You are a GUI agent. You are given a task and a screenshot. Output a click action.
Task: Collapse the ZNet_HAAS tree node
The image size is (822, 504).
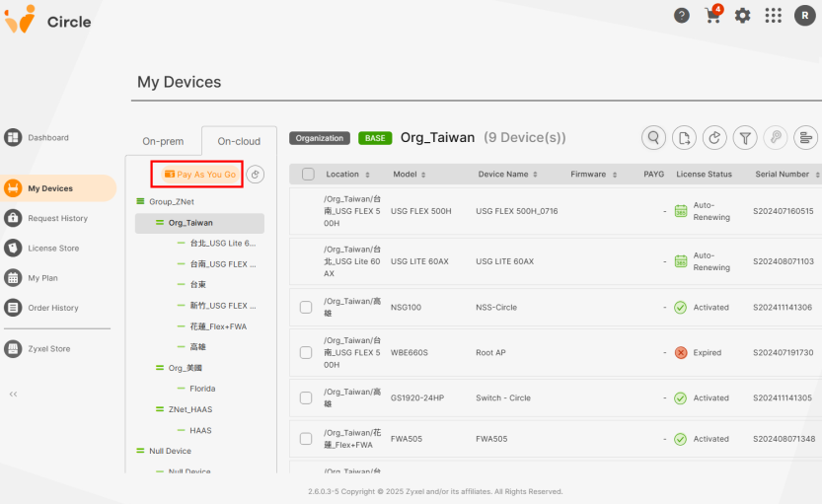coord(160,409)
